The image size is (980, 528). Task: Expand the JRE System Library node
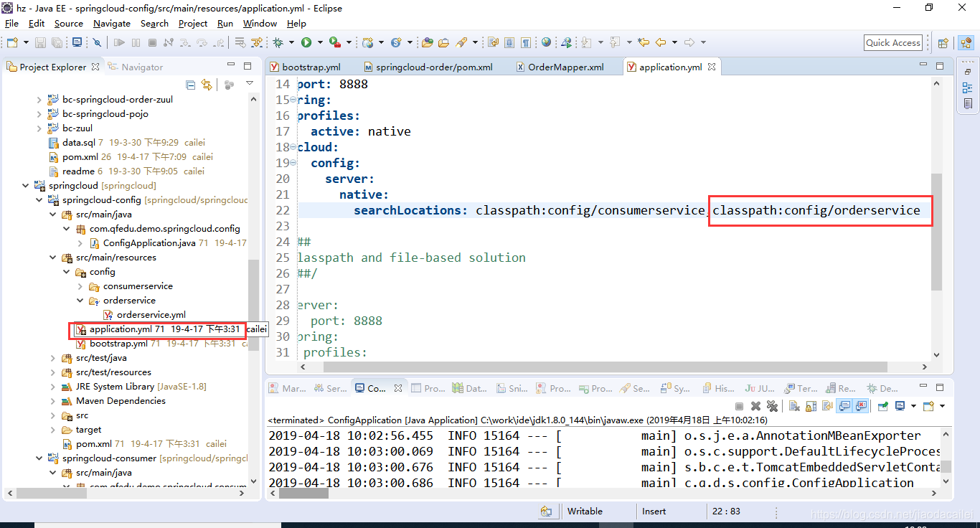tap(52, 387)
